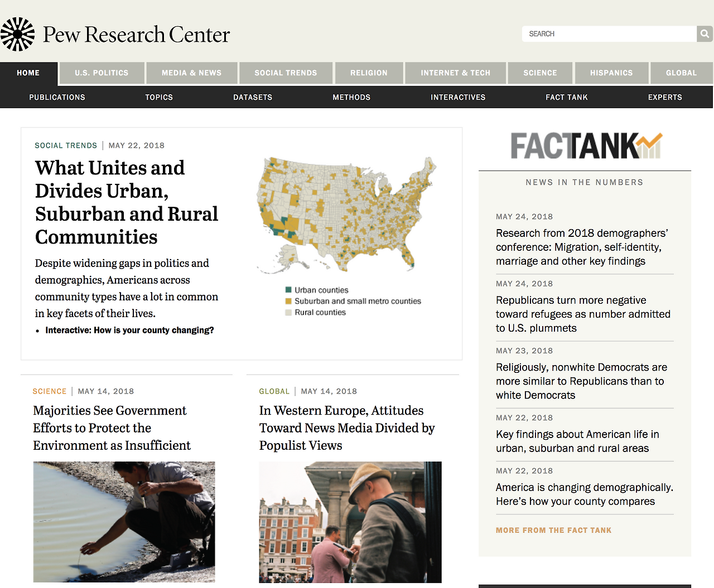Open the U.S. Politics section

point(102,72)
